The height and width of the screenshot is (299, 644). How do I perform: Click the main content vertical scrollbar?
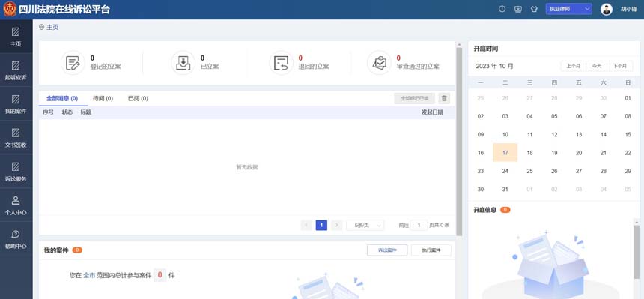pyautogui.click(x=459, y=142)
